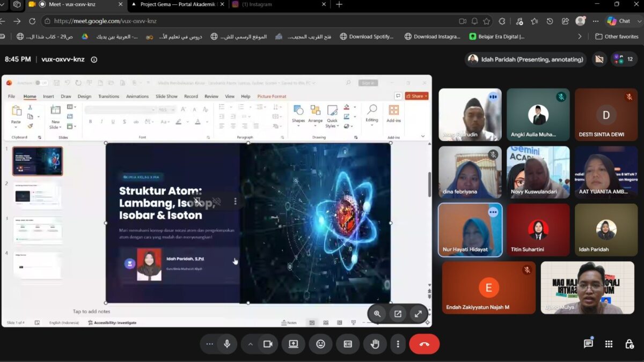
Task: Click the PowerPoint Share button
Action: 417,97
